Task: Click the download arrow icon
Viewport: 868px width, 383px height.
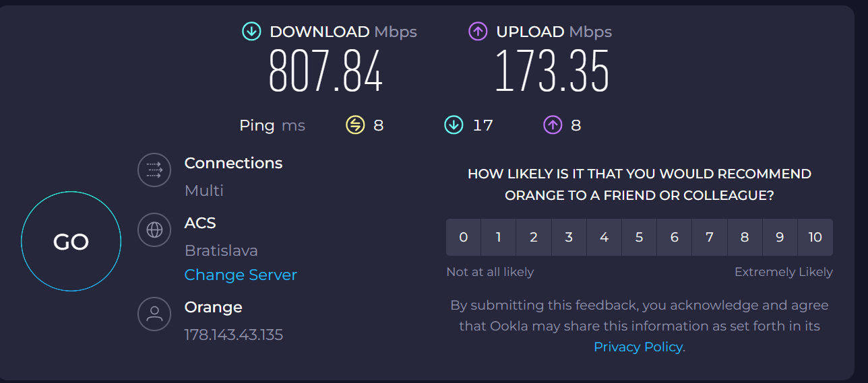Action: (251, 32)
